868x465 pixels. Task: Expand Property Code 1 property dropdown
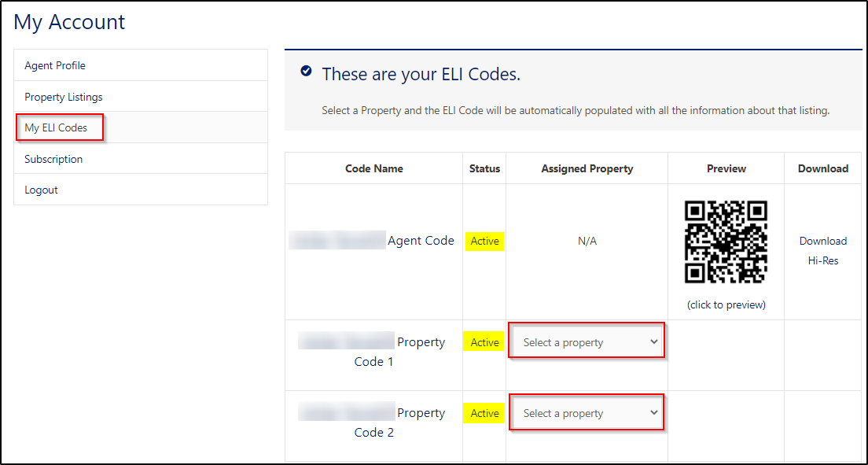[x=587, y=342]
